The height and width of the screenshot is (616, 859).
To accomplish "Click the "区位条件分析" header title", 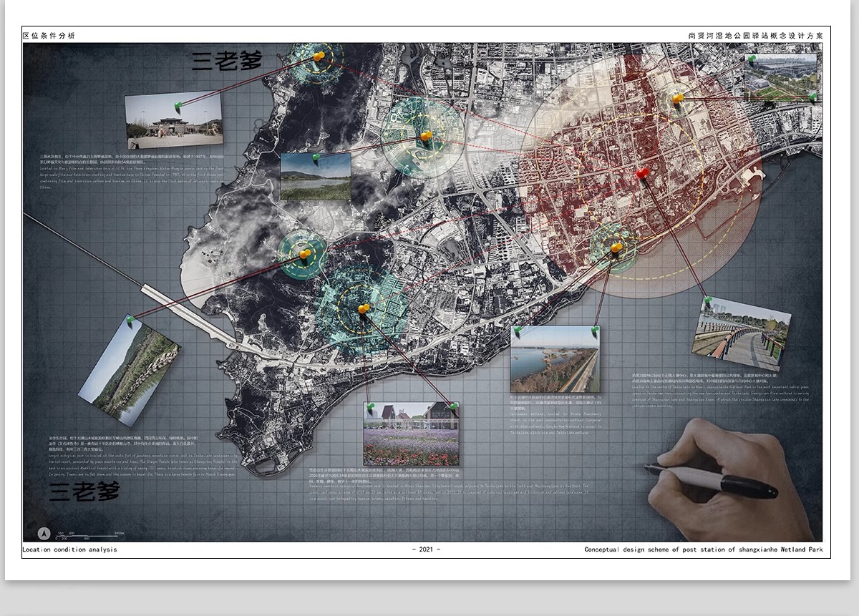I will 49,35.
